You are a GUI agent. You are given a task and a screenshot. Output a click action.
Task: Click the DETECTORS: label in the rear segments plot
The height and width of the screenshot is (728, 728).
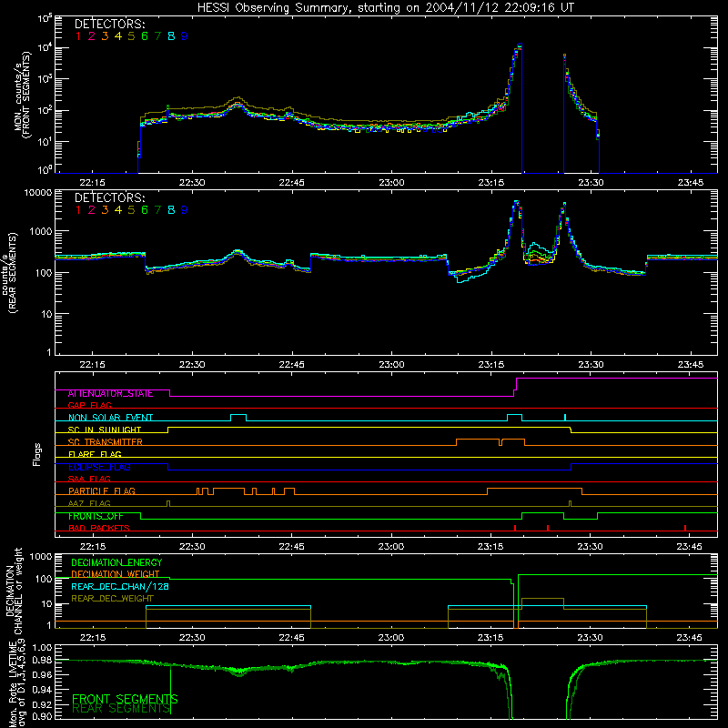click(110, 197)
